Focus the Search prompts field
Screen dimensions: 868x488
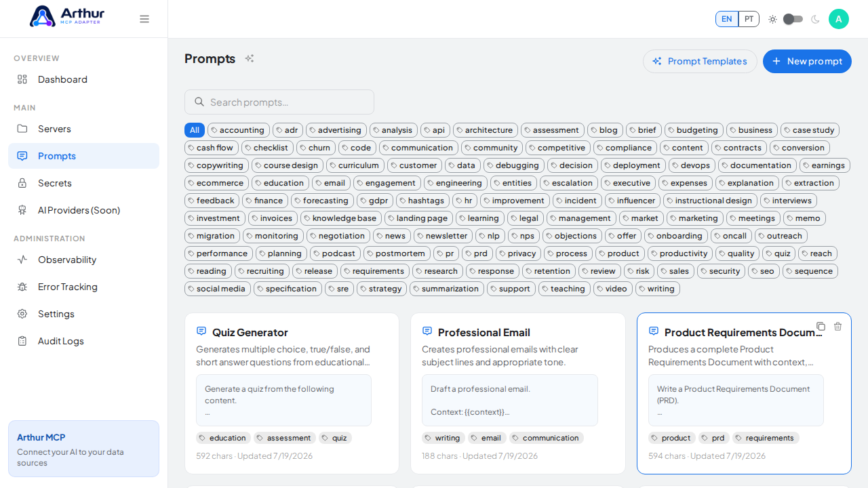(279, 102)
